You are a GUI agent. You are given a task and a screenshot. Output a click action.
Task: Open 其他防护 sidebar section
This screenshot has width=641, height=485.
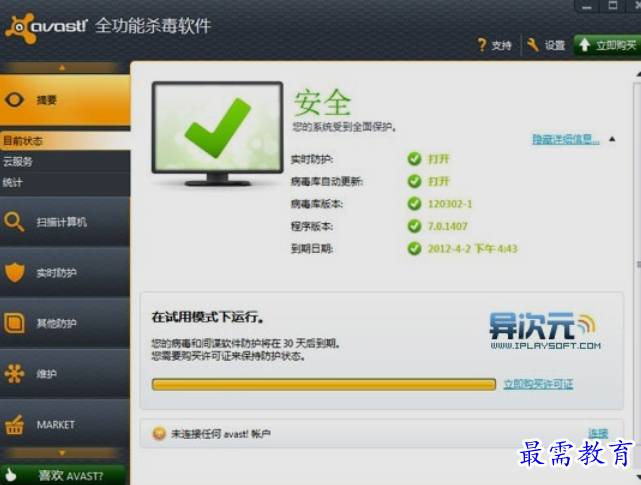click(x=65, y=323)
